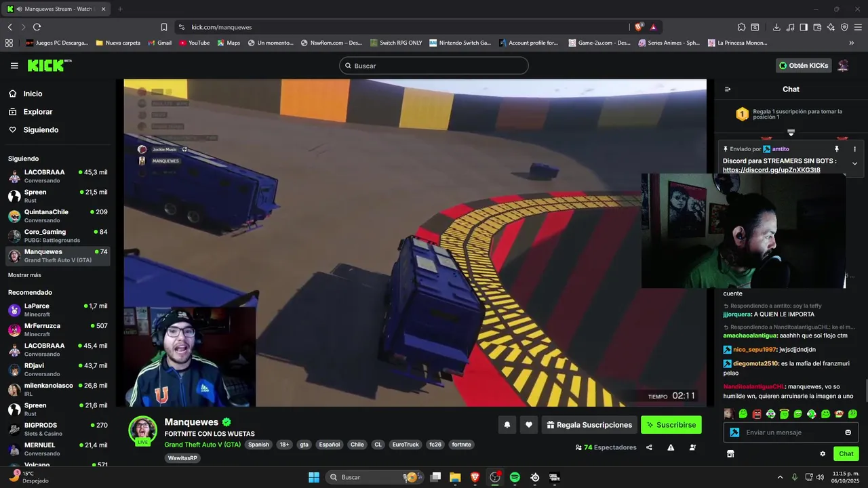Open chat settings gear
This screenshot has height=488, width=868.
click(x=823, y=454)
